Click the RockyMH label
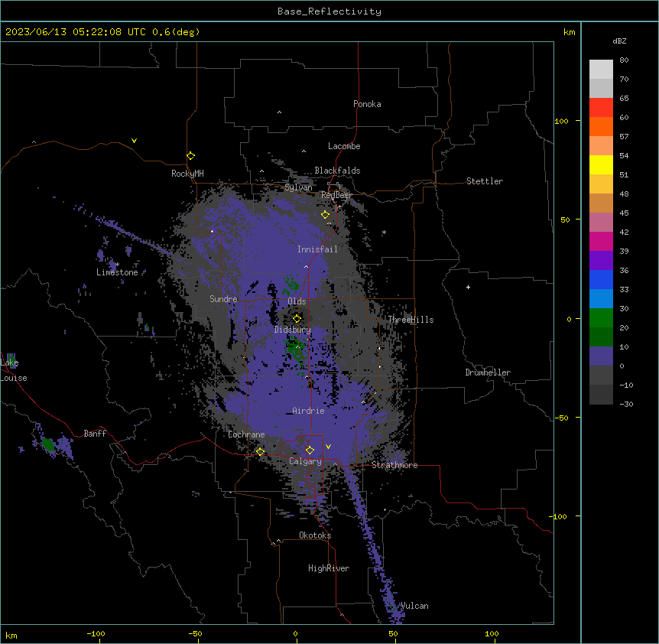 (187, 174)
